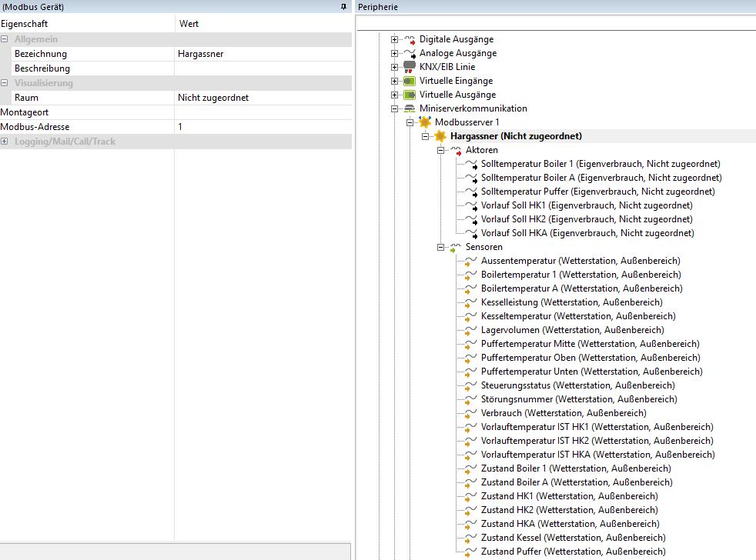Click the icon of Solltemperatur Boiler A
756x560 pixels.
tap(471, 178)
